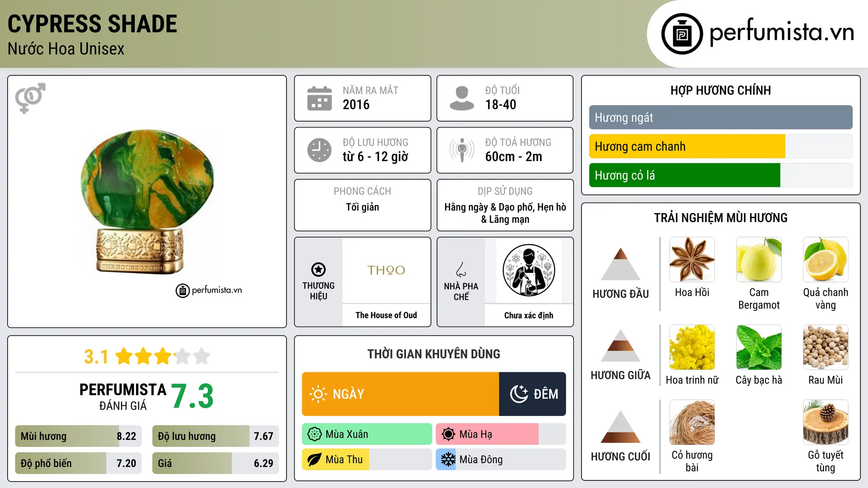Image resolution: width=868 pixels, height=488 pixels.
Task: Click the Mùa Xuân season bar
Action: point(367,434)
